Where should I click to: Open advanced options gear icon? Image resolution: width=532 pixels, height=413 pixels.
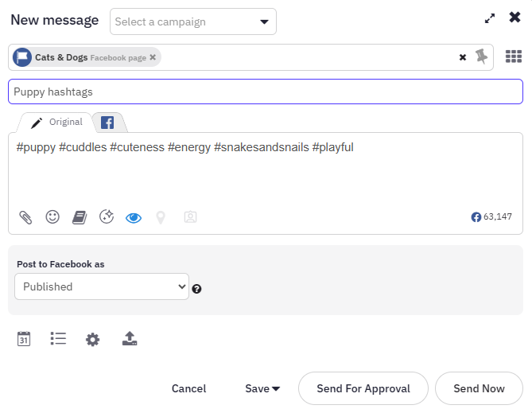[93, 340]
